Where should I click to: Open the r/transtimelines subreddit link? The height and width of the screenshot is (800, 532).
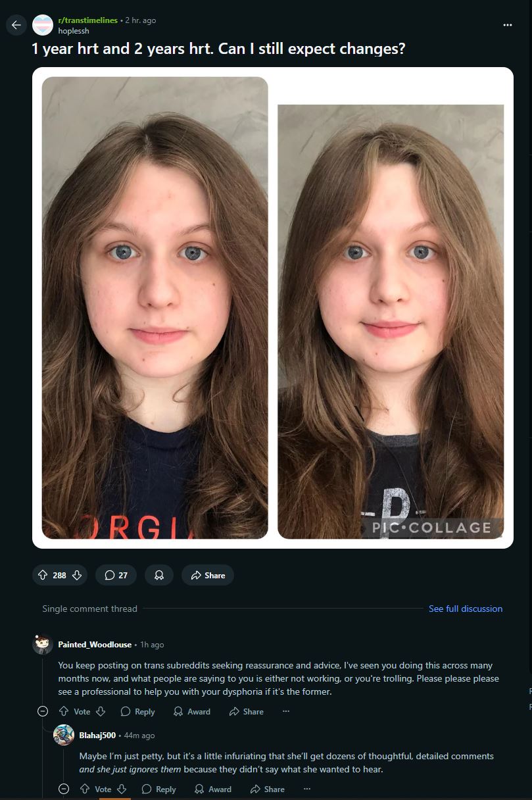(x=87, y=20)
